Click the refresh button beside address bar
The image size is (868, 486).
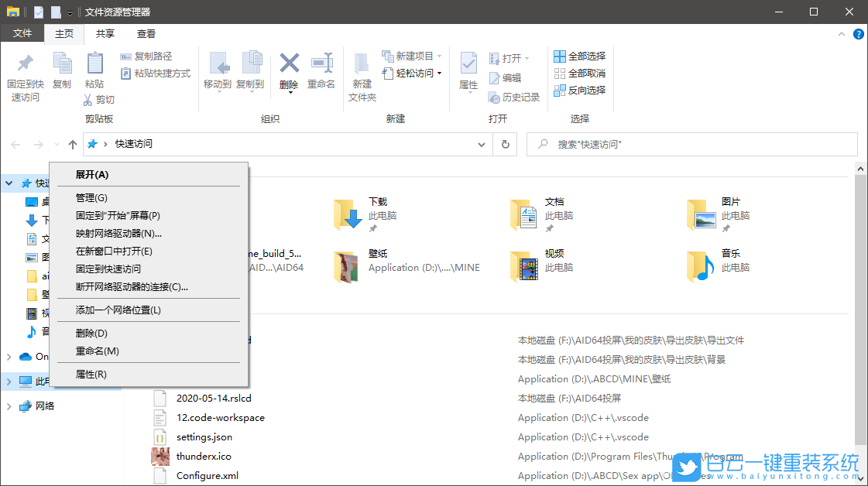pyautogui.click(x=504, y=144)
